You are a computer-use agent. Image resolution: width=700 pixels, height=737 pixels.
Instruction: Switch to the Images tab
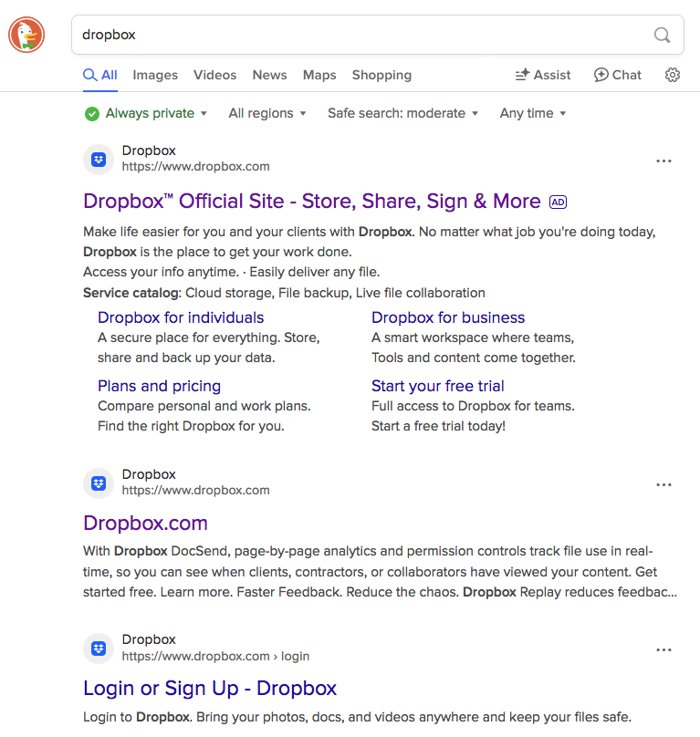tap(155, 75)
